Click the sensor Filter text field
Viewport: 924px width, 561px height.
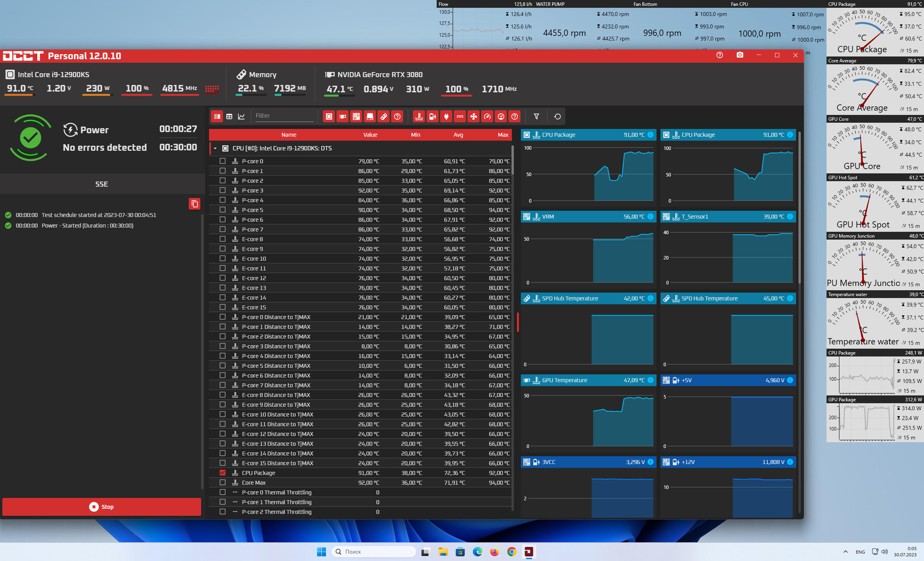[x=284, y=116]
